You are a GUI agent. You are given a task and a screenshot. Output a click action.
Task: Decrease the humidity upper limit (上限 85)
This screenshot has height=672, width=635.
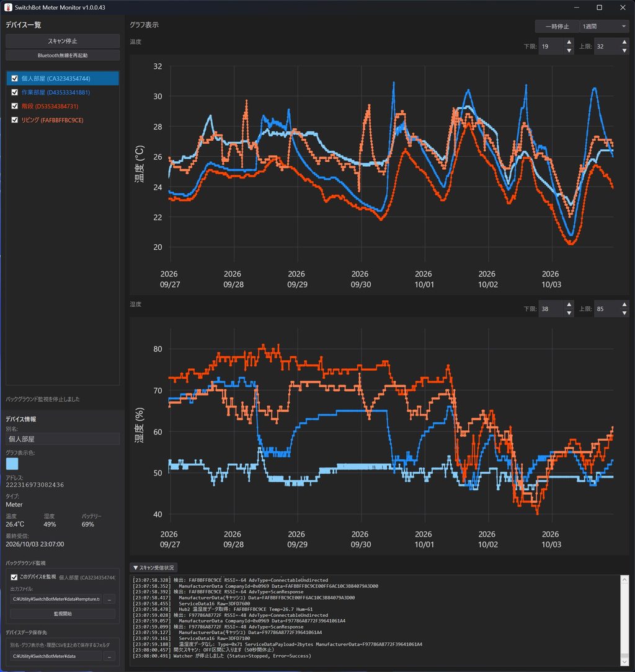[624, 313]
